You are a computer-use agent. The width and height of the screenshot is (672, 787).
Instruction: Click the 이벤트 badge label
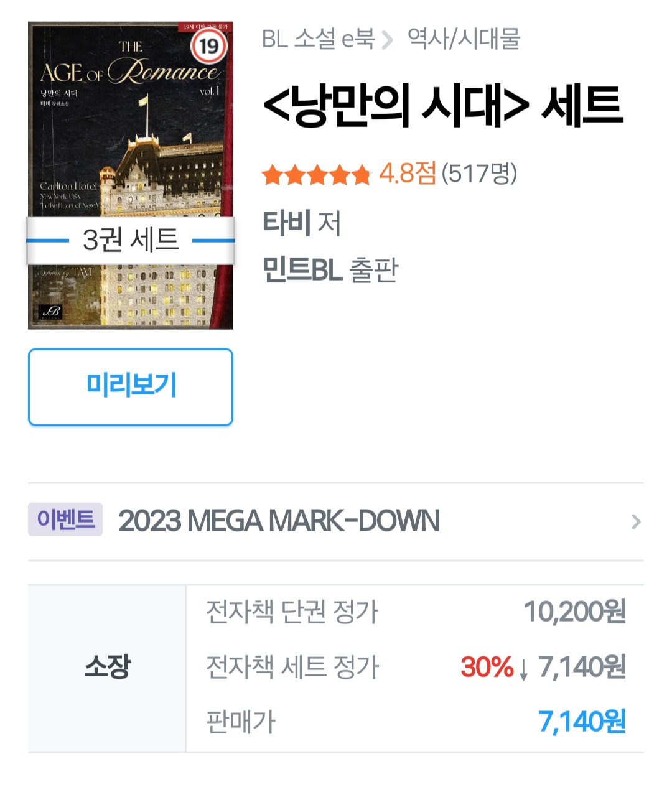coord(65,519)
